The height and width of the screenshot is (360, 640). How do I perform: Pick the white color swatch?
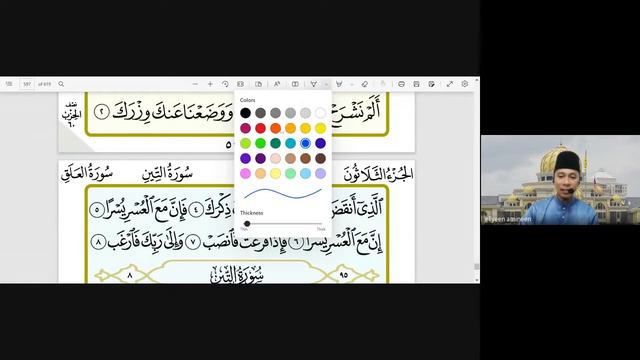tap(320, 113)
